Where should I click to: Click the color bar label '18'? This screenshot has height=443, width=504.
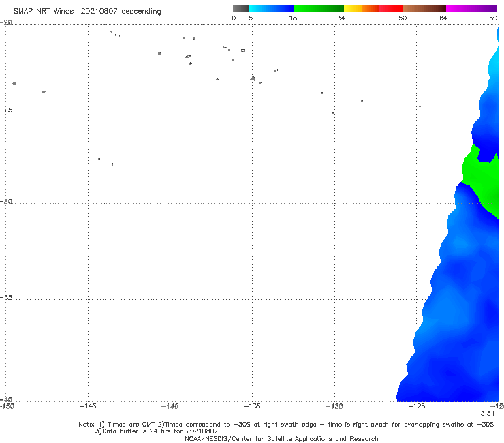(x=293, y=18)
